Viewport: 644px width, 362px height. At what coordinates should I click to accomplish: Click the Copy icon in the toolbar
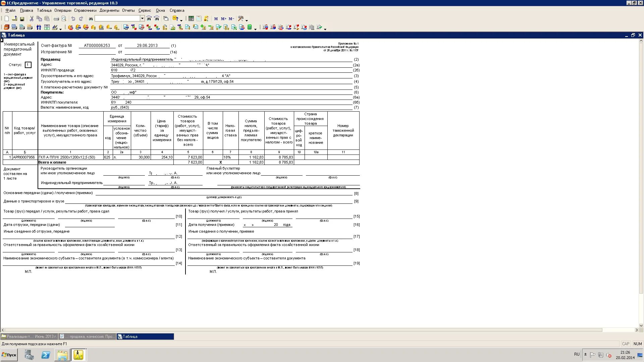[x=39, y=19]
